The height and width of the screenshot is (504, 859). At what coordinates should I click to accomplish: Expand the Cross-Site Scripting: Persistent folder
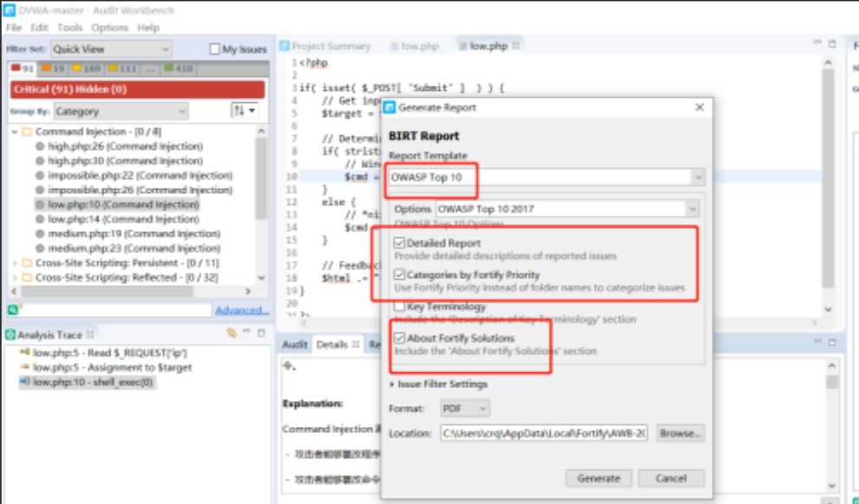(x=15, y=263)
